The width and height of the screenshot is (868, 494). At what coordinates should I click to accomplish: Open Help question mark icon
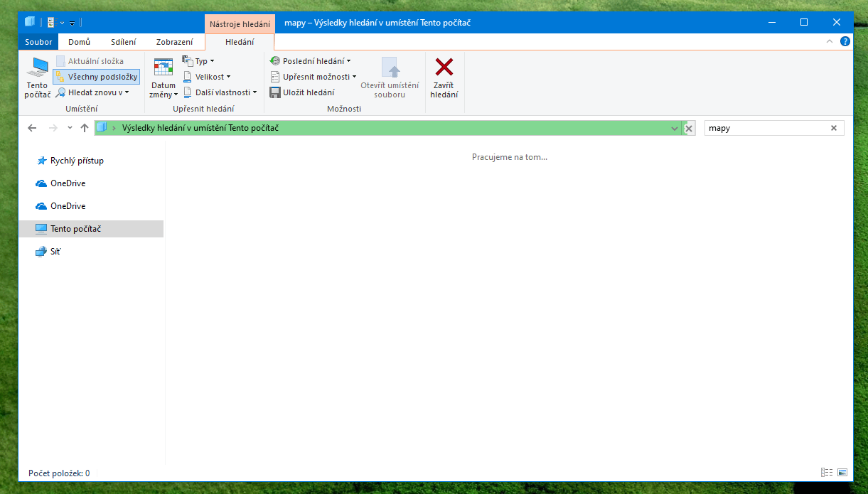[845, 41]
